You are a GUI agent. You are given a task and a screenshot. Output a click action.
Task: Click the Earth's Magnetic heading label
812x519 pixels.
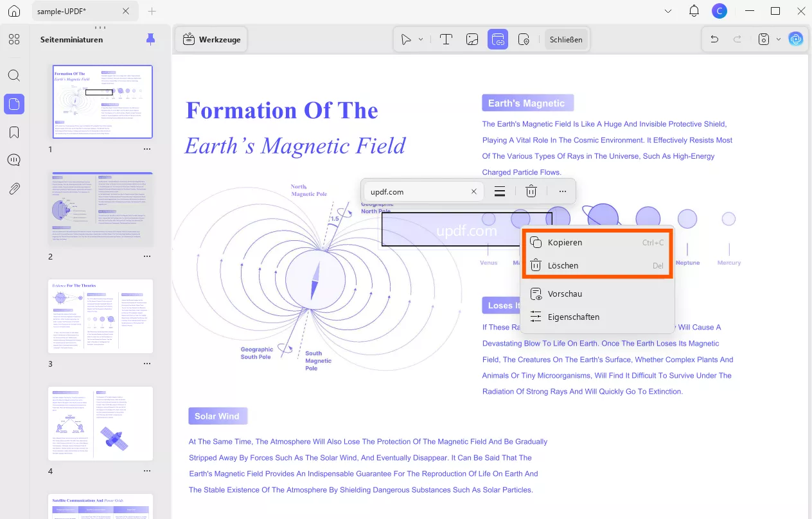click(x=527, y=103)
